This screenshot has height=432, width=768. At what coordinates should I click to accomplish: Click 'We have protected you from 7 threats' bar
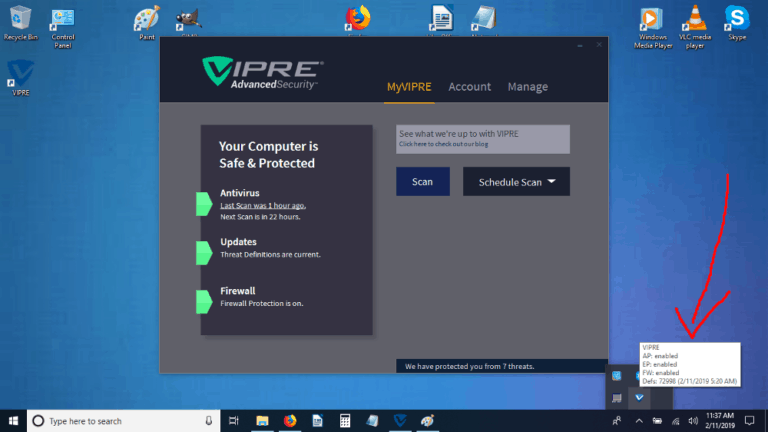(x=502, y=366)
